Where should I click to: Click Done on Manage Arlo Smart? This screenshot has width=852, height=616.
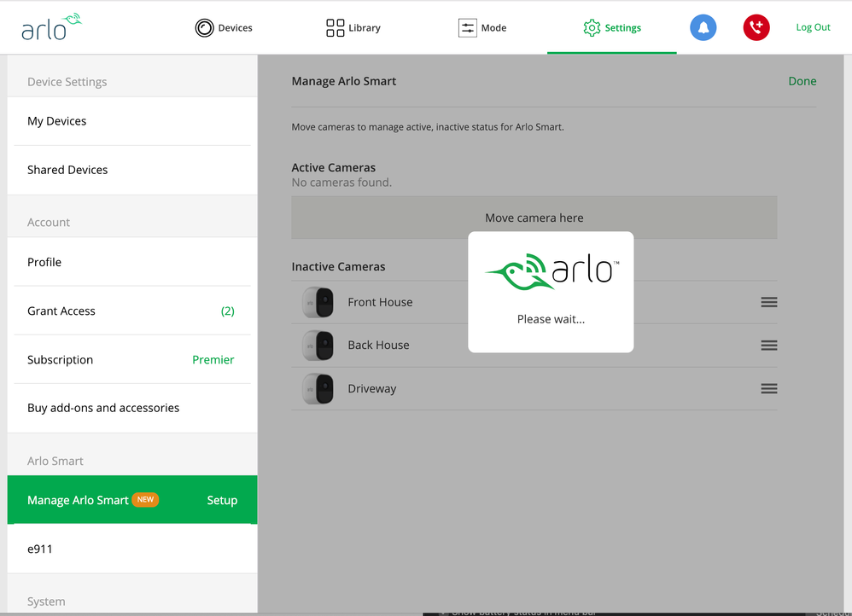[x=802, y=81]
